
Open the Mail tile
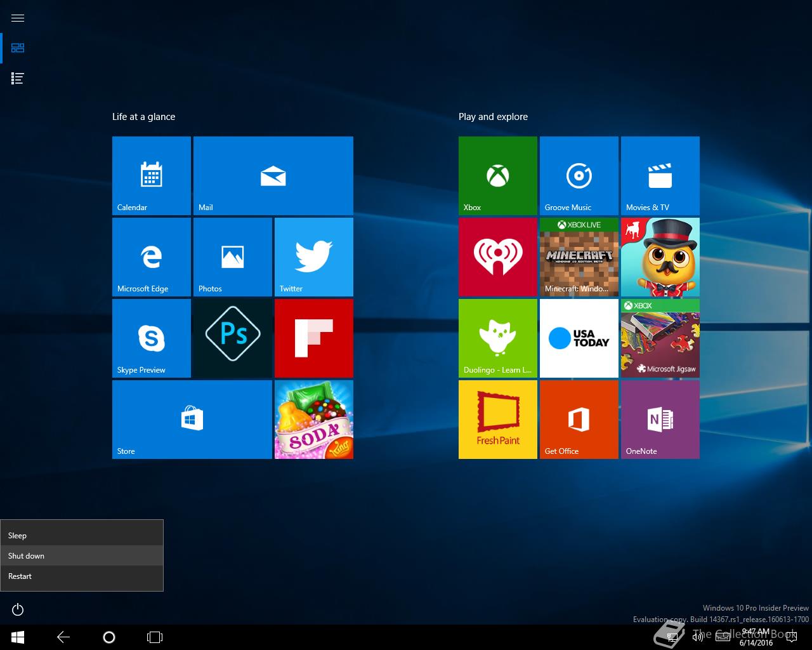click(x=273, y=176)
